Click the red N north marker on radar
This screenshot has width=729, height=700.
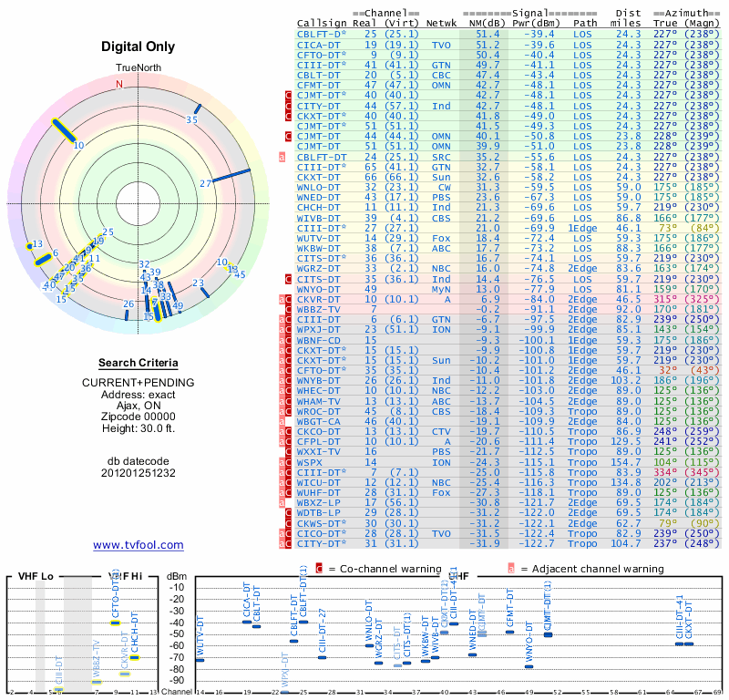click(118, 83)
